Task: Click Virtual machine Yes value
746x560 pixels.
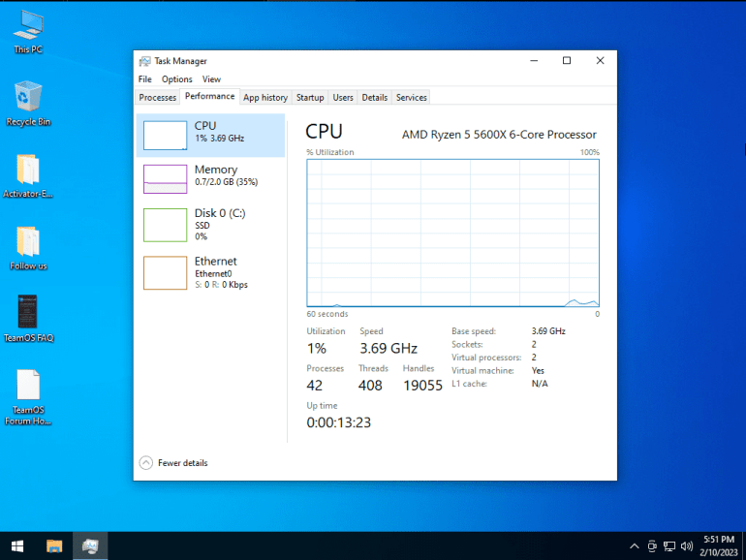Action: pos(538,371)
